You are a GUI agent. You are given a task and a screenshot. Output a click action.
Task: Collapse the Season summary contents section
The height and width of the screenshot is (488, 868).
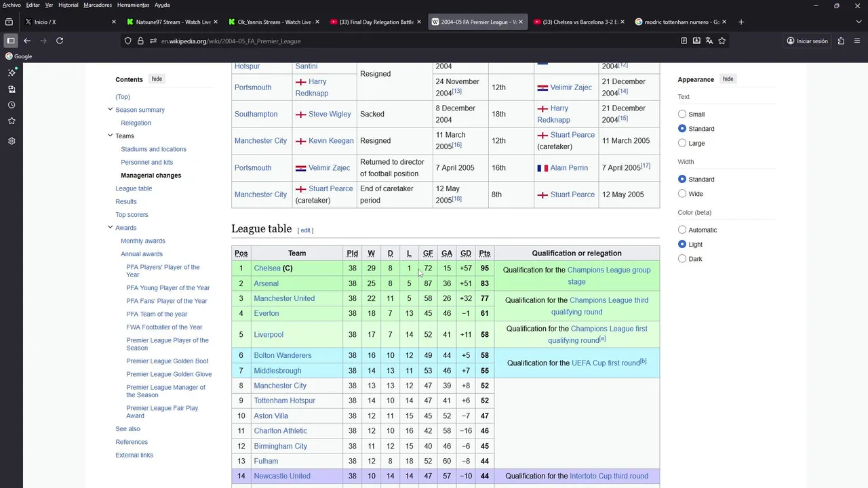[110, 110]
